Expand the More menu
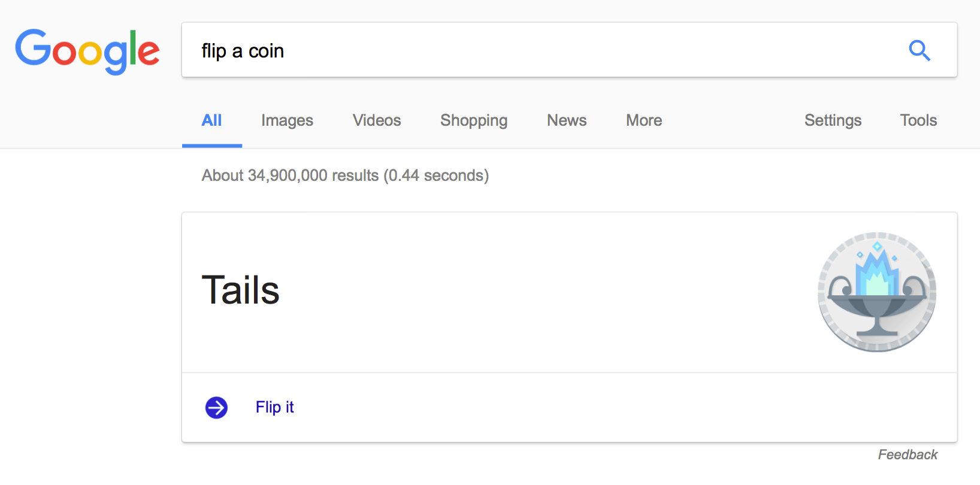The height and width of the screenshot is (485, 980). (x=644, y=120)
